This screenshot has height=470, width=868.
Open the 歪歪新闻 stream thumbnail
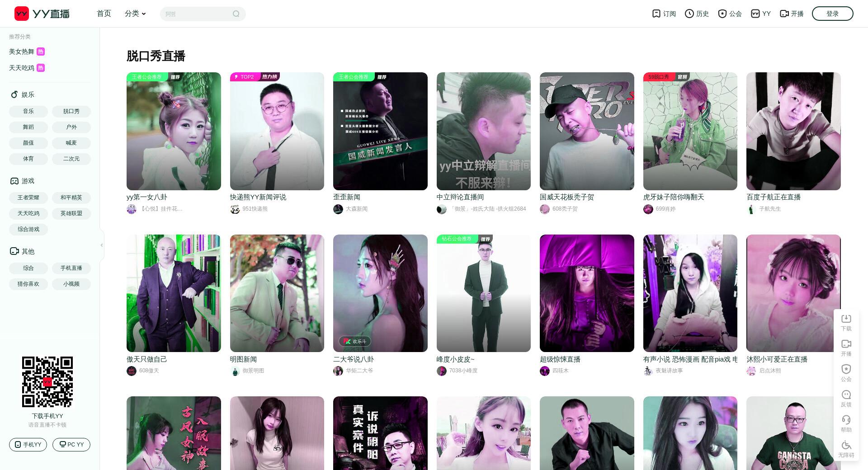(x=380, y=131)
